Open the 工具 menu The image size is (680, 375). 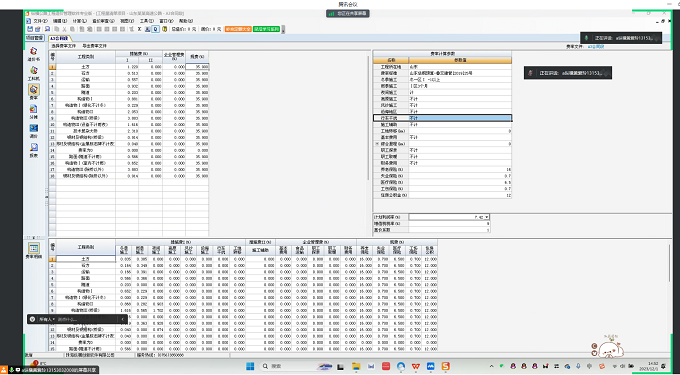(x=146, y=21)
